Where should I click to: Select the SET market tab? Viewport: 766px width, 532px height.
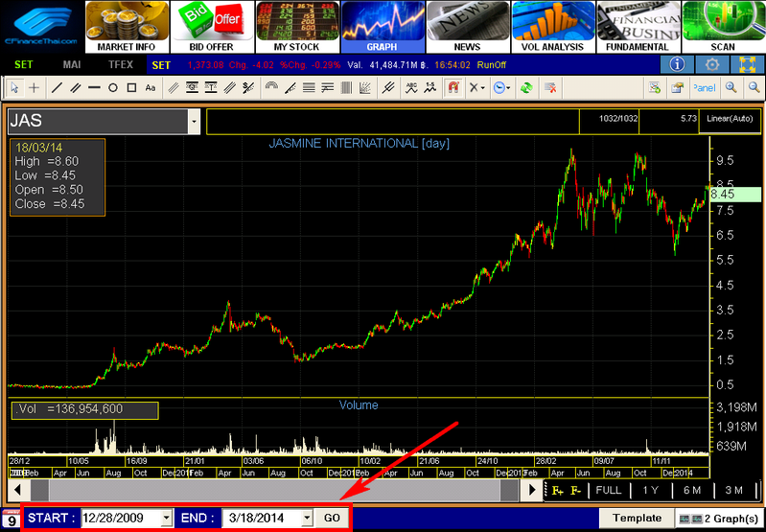23,64
